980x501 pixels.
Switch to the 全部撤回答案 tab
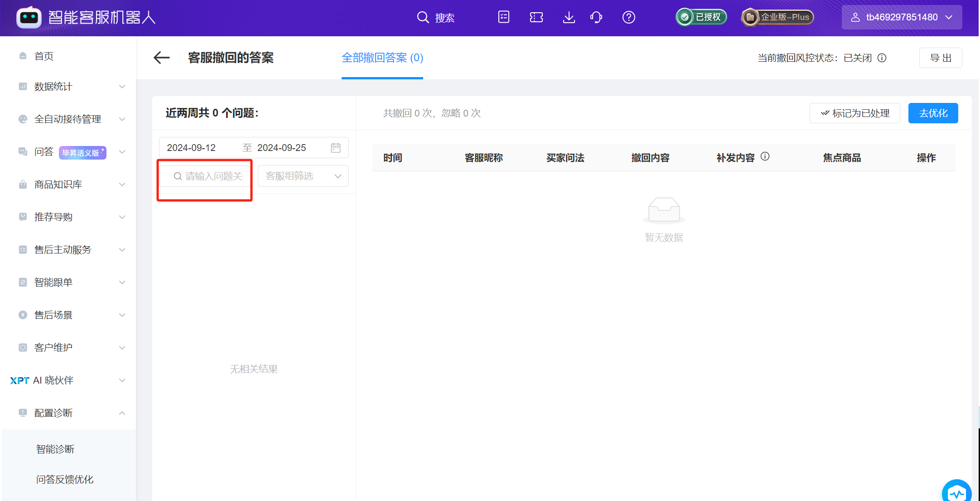point(382,58)
